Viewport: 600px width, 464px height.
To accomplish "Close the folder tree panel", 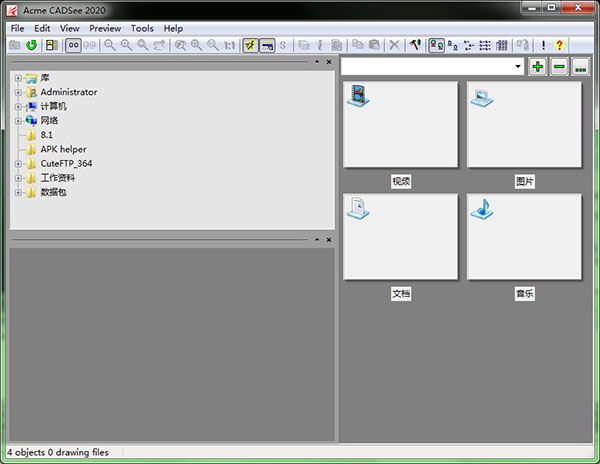I will (328, 62).
